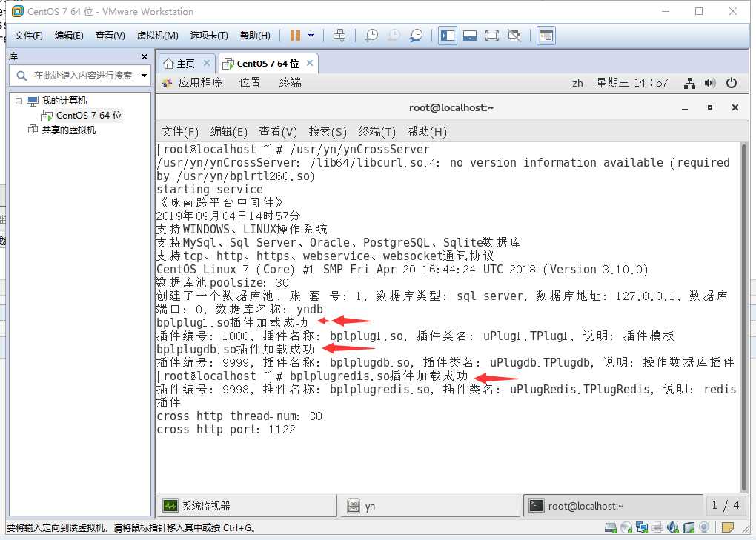
Task: Click the network status icon in panel
Action: [689, 84]
